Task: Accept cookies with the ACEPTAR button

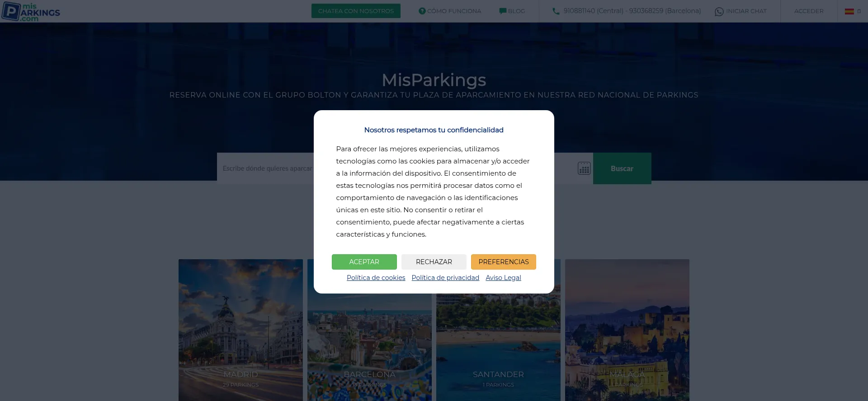Action: tap(364, 262)
